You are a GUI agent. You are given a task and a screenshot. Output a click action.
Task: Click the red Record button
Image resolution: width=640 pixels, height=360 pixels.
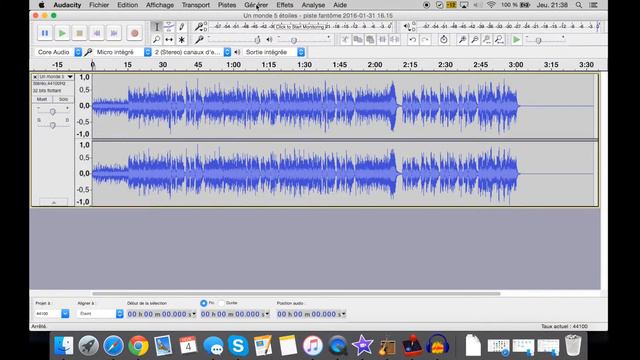[134, 33]
